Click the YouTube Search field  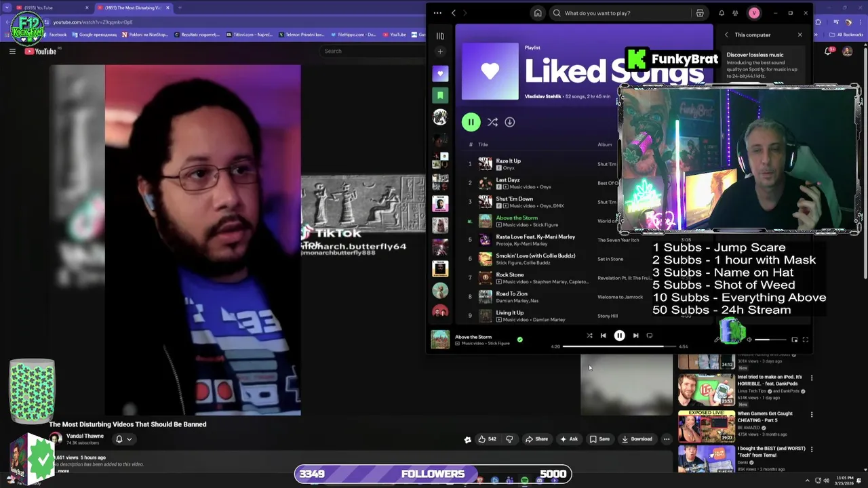(x=373, y=51)
